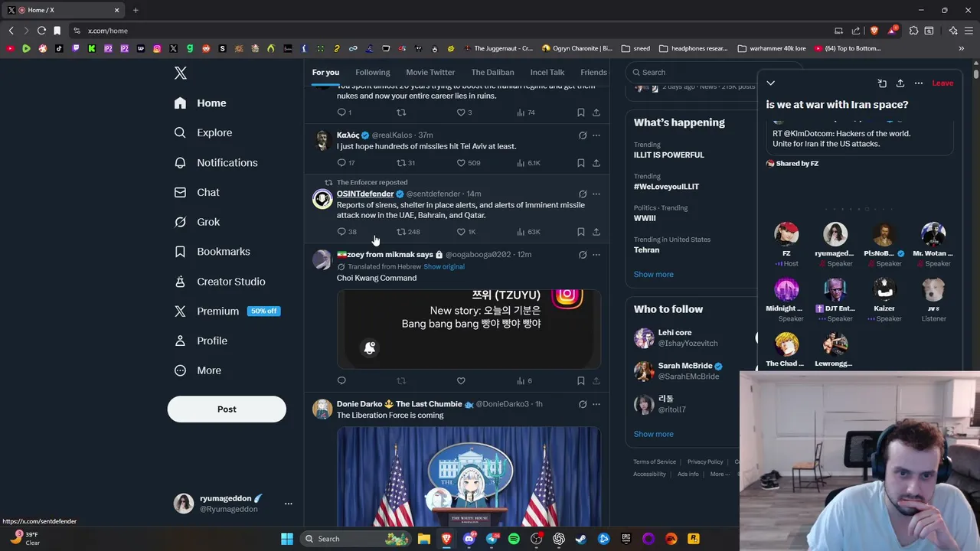
Task: Collapse the Space panel chevron
Action: coord(771,83)
